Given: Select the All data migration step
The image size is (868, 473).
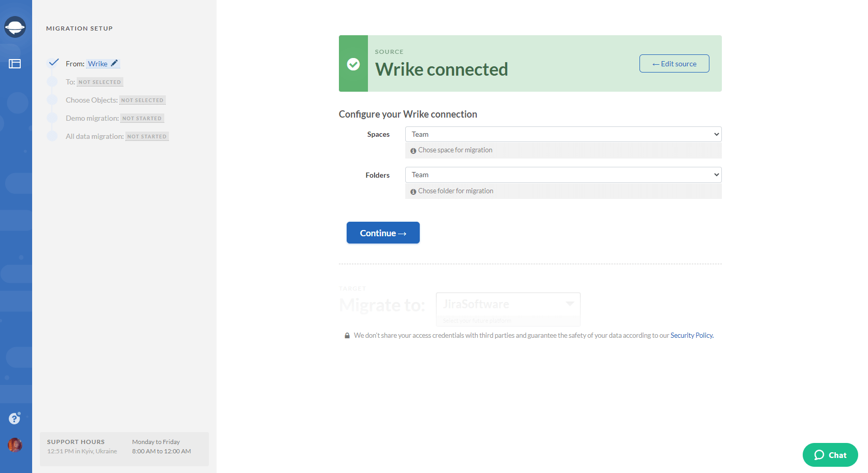Looking at the screenshot, I should click(117, 136).
